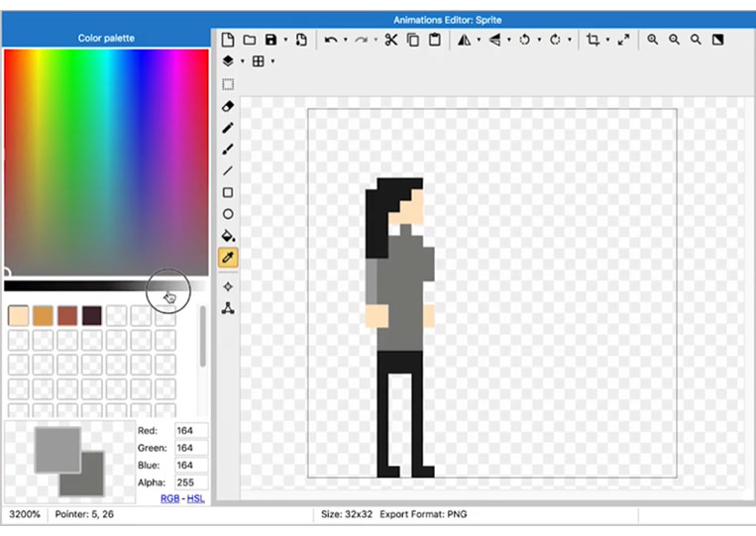Select the dark maroon swatch

tap(92, 316)
